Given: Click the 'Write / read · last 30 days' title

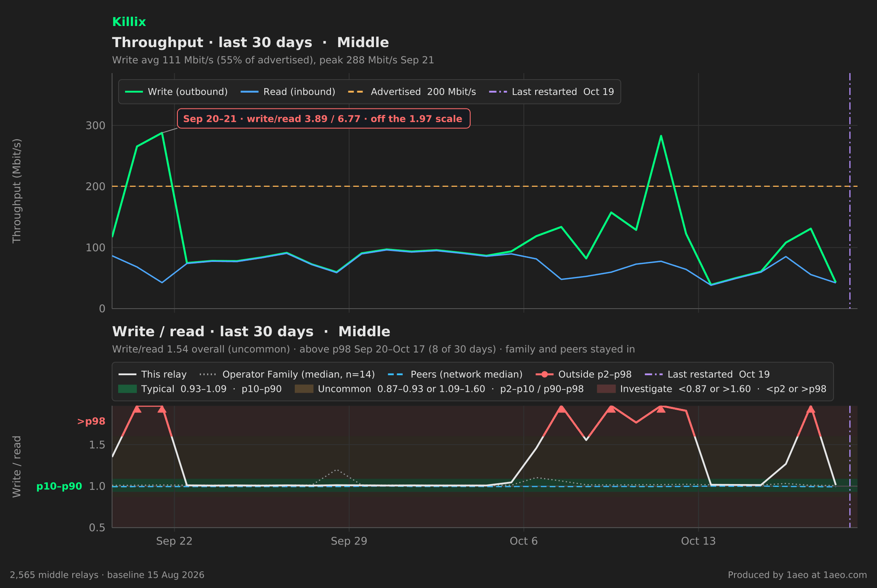Looking at the screenshot, I should (x=251, y=332).
